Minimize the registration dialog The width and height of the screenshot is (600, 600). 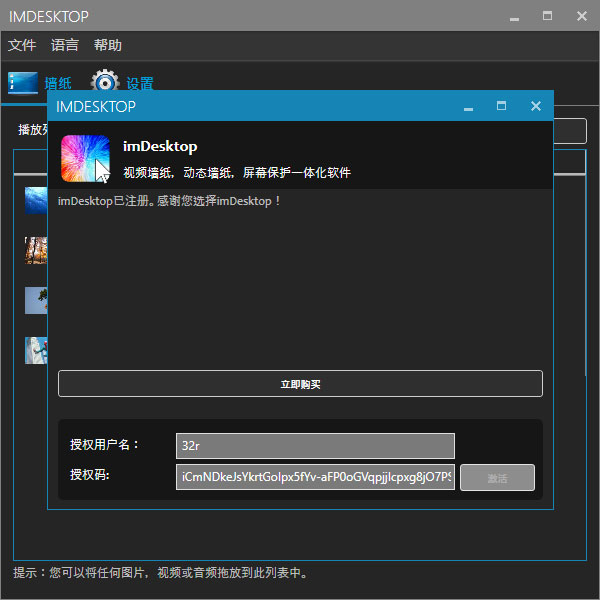coord(468,107)
